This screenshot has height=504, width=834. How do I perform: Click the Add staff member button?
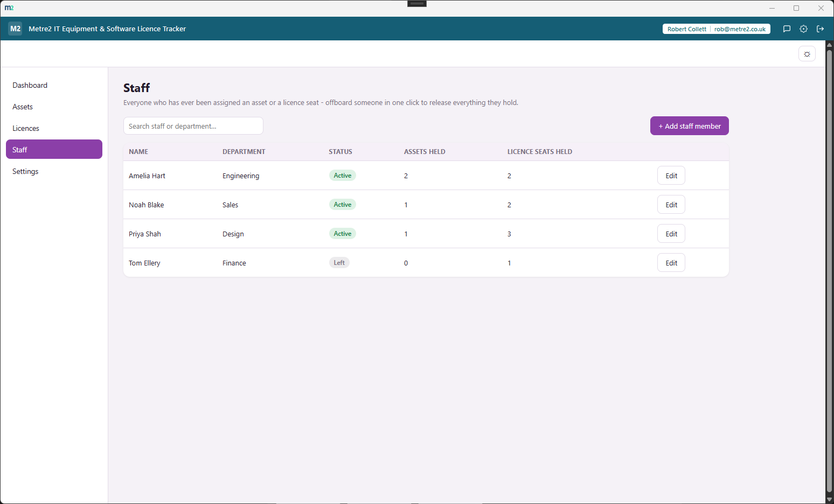coord(690,126)
